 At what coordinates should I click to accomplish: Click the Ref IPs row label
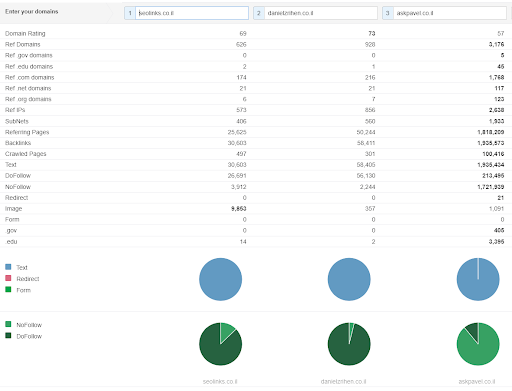pyautogui.click(x=15, y=110)
